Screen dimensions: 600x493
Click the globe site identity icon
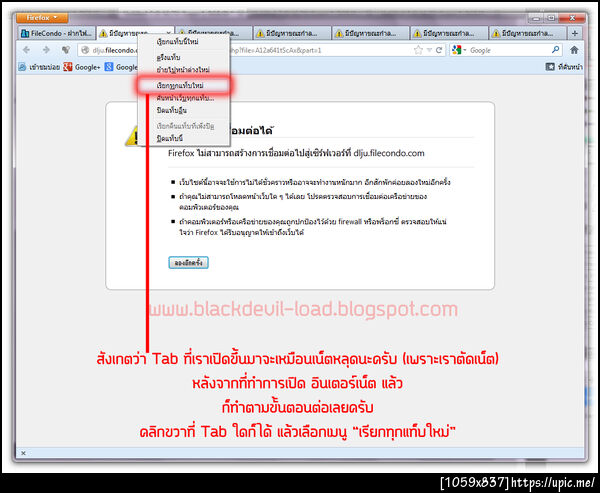pos(85,50)
